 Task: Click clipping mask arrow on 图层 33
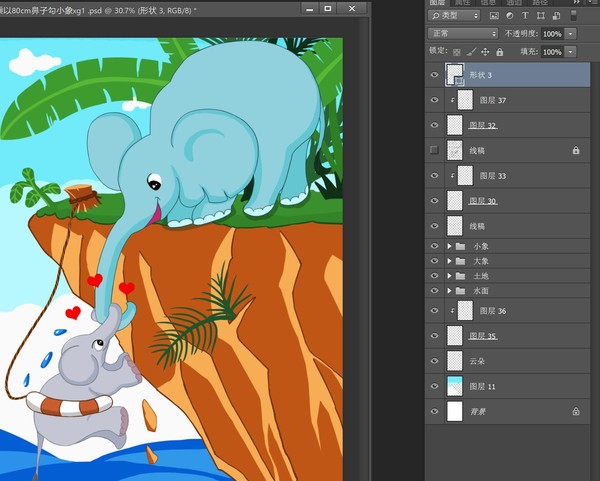[452, 176]
